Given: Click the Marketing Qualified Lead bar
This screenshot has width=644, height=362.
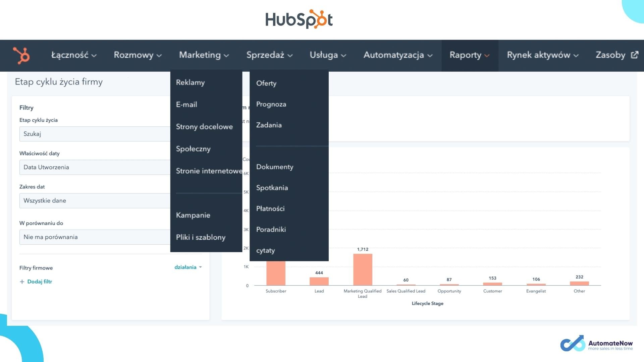Looking at the screenshot, I should point(363,269).
